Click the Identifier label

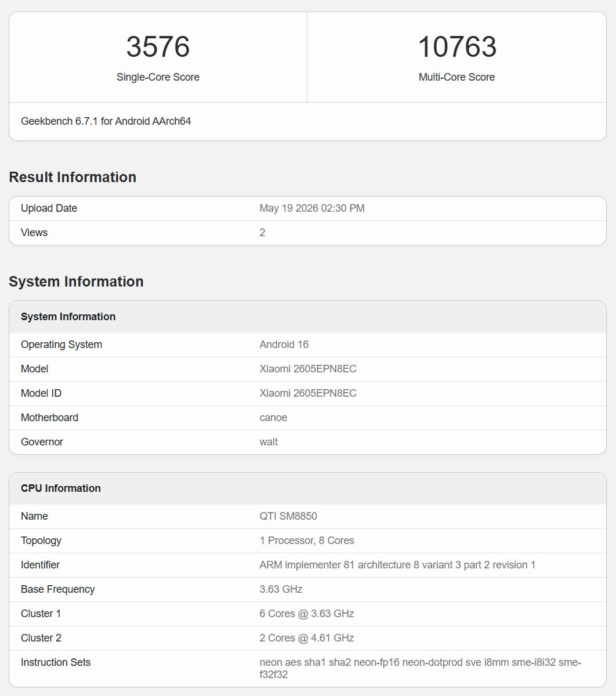[40, 565]
